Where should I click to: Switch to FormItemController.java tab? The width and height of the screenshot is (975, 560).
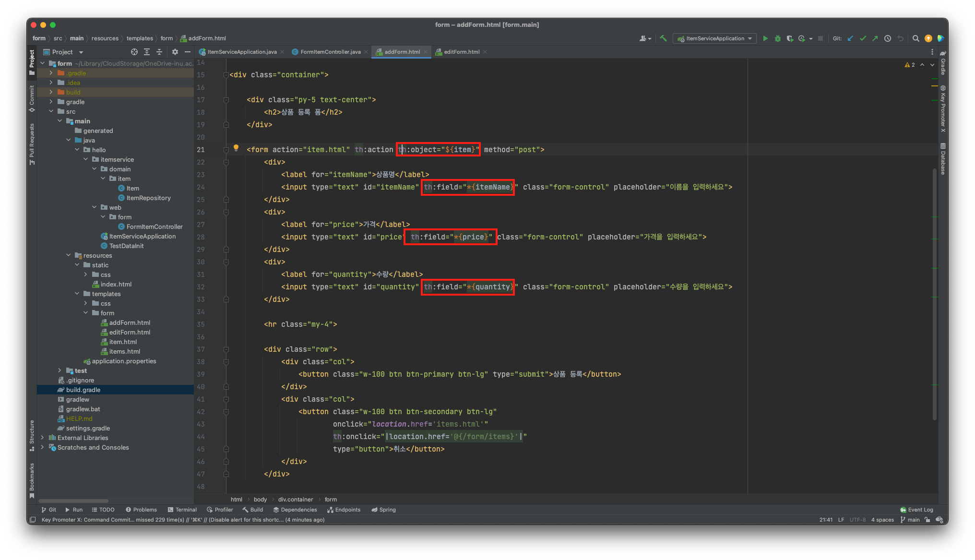click(330, 52)
